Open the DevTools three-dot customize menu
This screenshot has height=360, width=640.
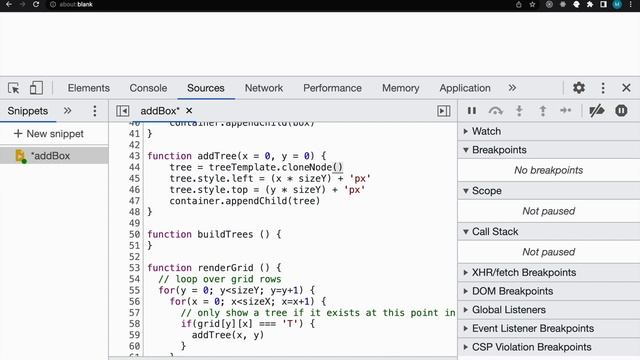click(x=603, y=88)
